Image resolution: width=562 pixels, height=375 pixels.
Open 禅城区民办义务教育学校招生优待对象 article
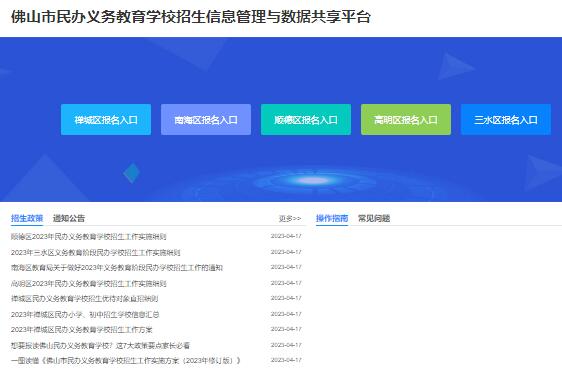85,299
